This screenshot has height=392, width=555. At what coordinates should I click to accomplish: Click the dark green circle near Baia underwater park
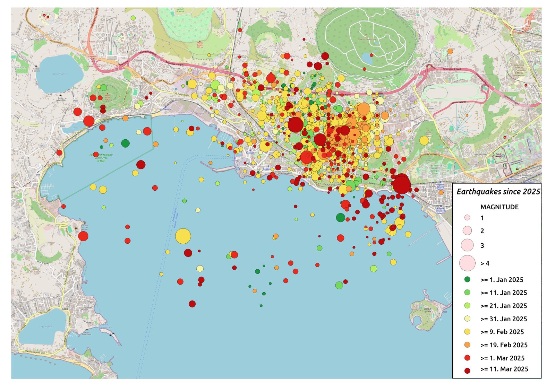[x=125, y=143]
